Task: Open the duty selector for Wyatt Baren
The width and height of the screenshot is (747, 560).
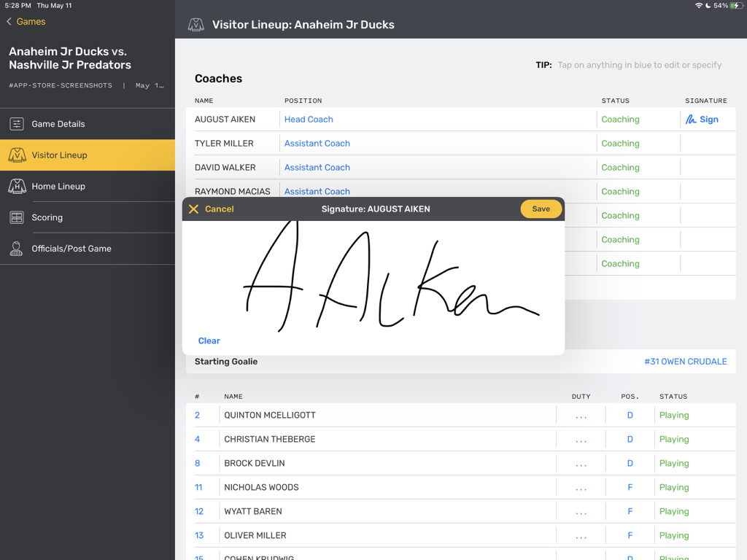Action: click(x=581, y=511)
